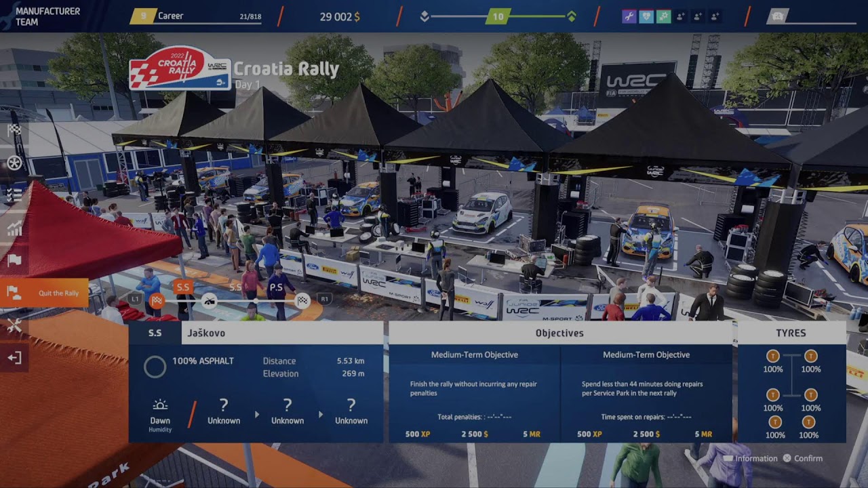This screenshot has width=868, height=488.
Task: Select the plain flag sidebar icon
Action: (14, 260)
